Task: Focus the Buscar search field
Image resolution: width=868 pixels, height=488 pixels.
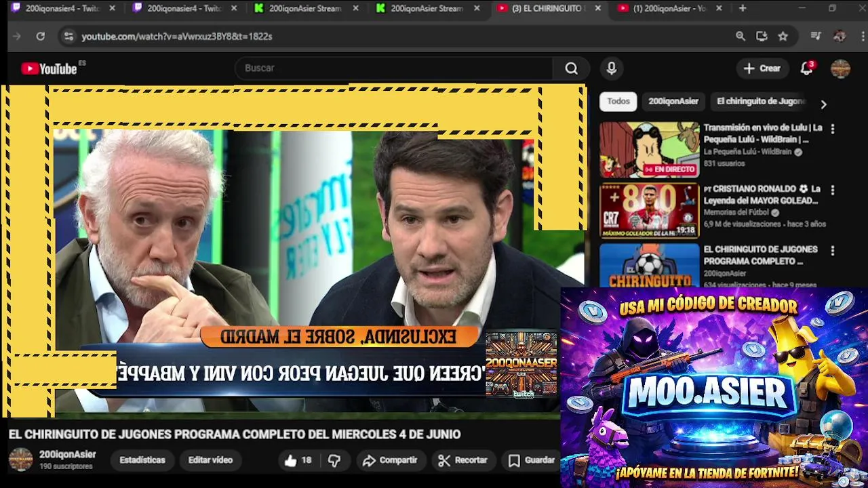Action: point(393,68)
